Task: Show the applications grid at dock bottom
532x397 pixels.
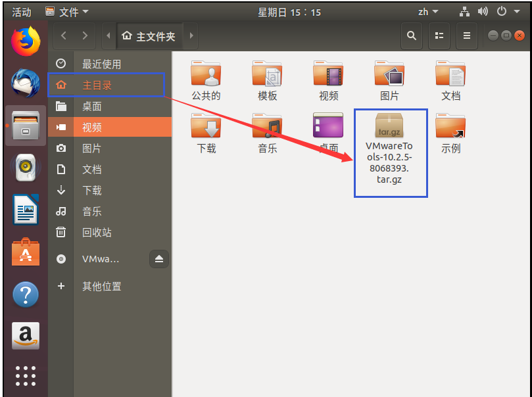Action: pyautogui.click(x=25, y=376)
